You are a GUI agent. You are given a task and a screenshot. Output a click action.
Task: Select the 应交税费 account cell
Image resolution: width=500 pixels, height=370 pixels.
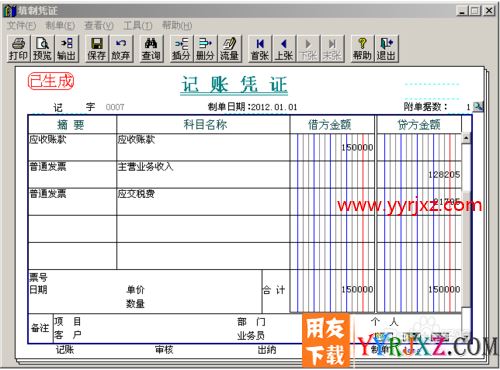(x=203, y=202)
